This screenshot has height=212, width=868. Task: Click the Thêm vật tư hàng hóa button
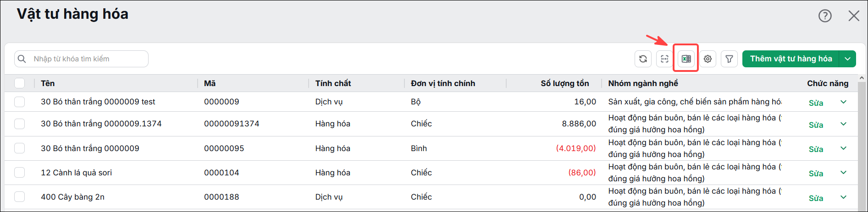point(791,59)
